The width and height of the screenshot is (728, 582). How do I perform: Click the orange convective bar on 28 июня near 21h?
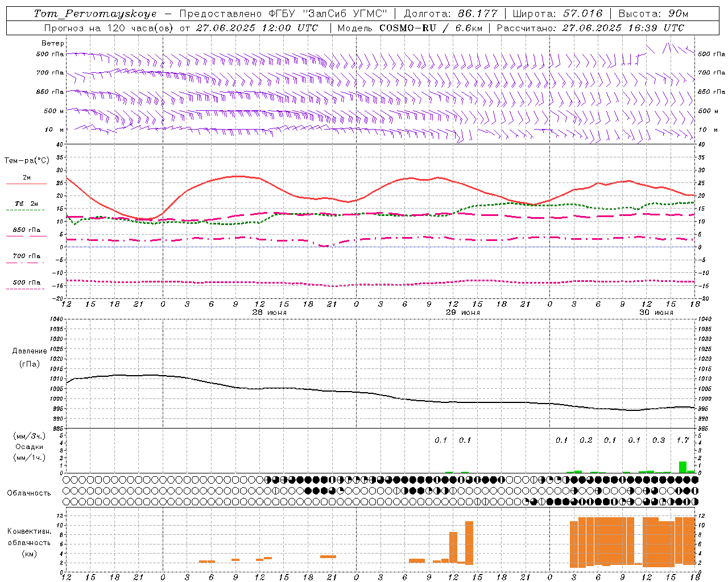(328, 556)
